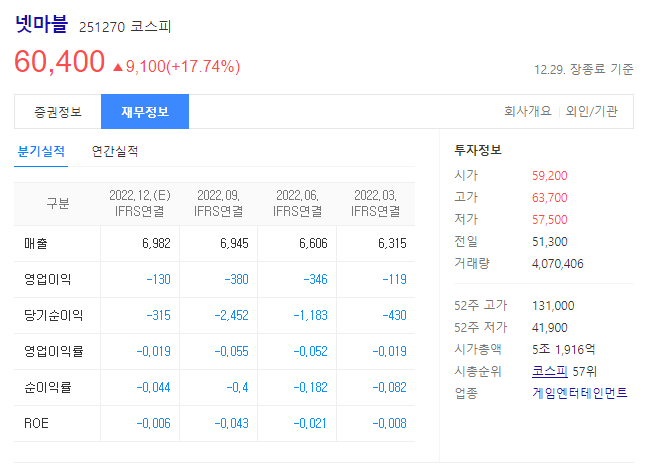This screenshot has height=464, width=654.
Task: Click the 저가 value 57,500
Action: [550, 219]
